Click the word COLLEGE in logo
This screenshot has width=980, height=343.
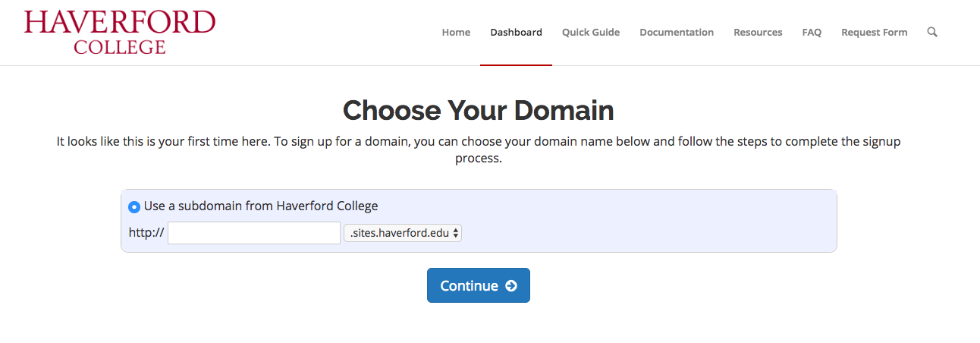click(x=120, y=46)
